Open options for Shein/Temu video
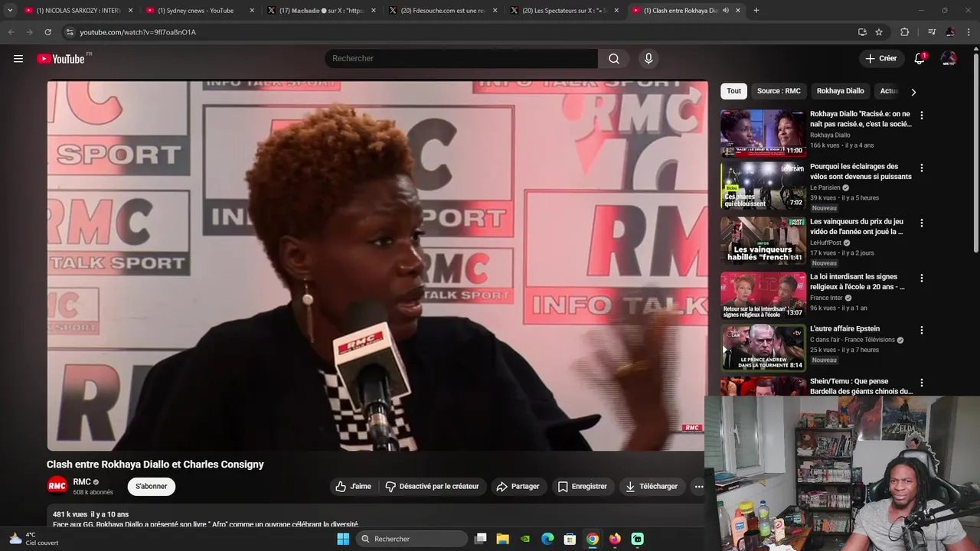 pyautogui.click(x=922, y=383)
